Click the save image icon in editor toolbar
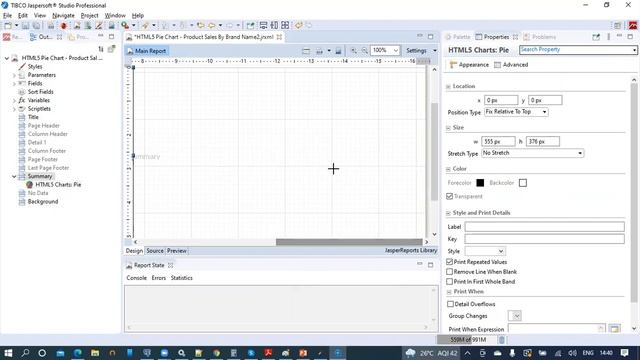This screenshot has height=360, width=640. [x=338, y=51]
